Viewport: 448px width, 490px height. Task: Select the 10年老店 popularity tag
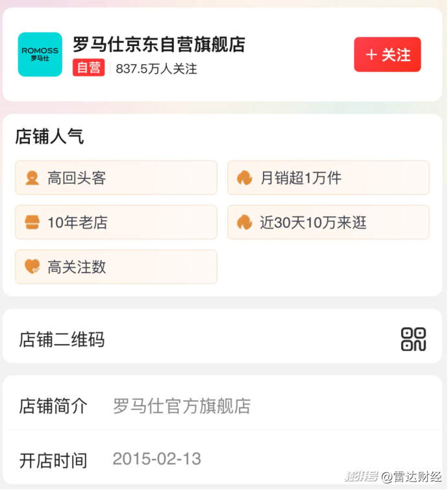tap(116, 223)
